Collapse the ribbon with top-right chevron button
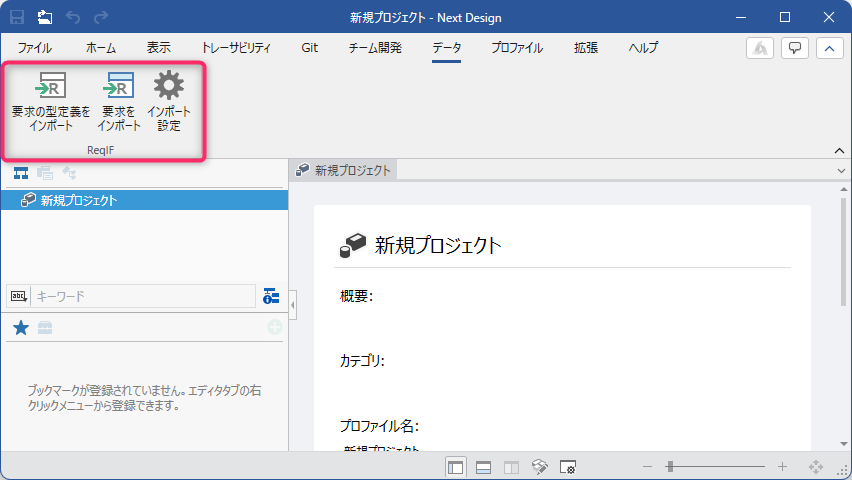The width and height of the screenshot is (852, 480). coord(830,48)
